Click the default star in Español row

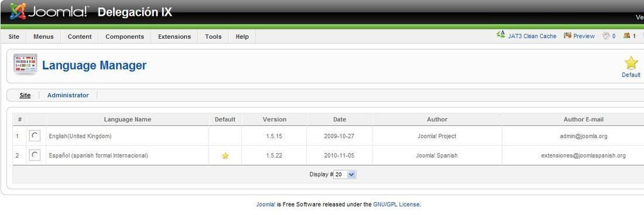click(x=225, y=155)
